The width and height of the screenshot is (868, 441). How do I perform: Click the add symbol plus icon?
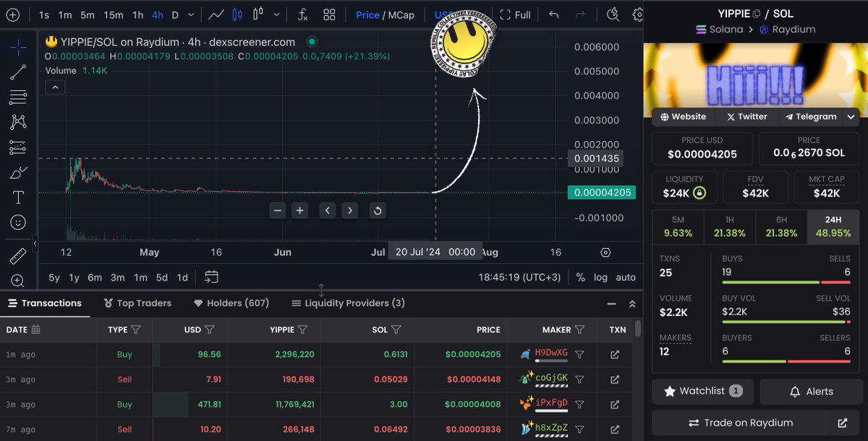click(14, 14)
